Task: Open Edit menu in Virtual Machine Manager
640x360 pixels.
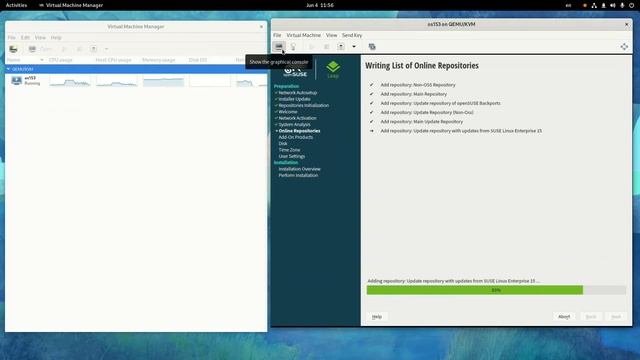Action: point(25,38)
